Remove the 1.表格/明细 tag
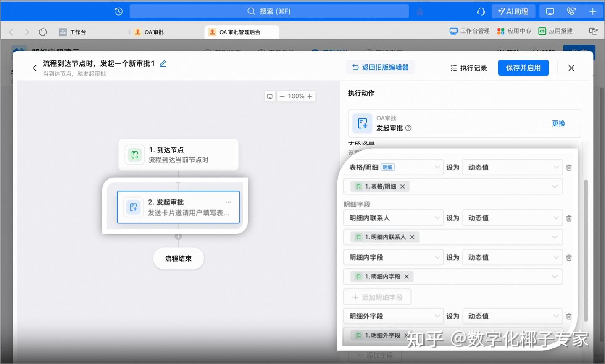The height and width of the screenshot is (364, 605). [402, 186]
